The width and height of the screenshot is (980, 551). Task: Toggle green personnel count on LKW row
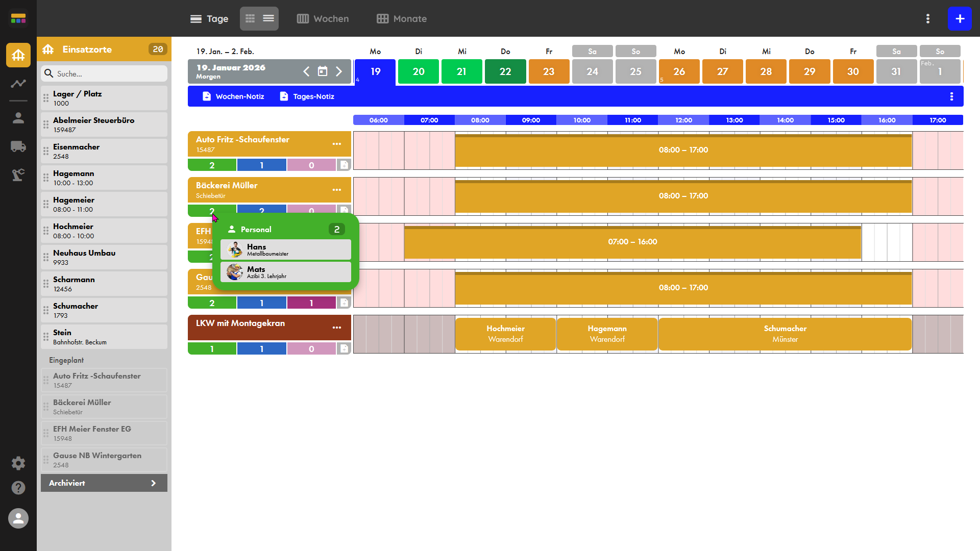pyautogui.click(x=212, y=349)
